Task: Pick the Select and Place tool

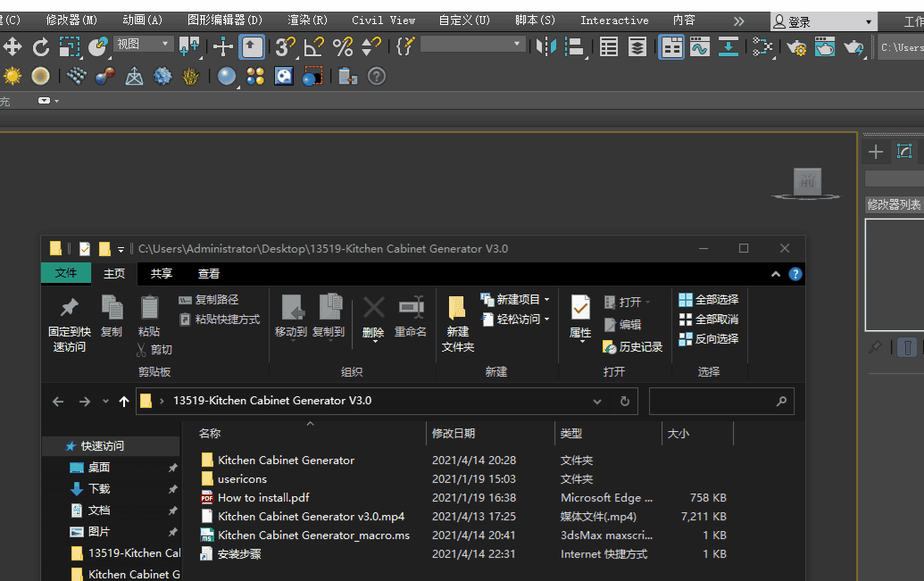Action: 98,46
